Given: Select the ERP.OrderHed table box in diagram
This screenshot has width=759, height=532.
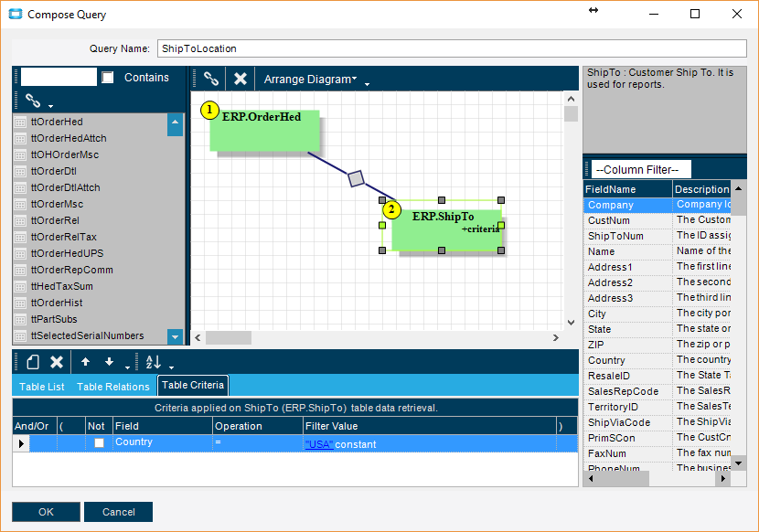Looking at the screenshot, I should coord(265,131).
